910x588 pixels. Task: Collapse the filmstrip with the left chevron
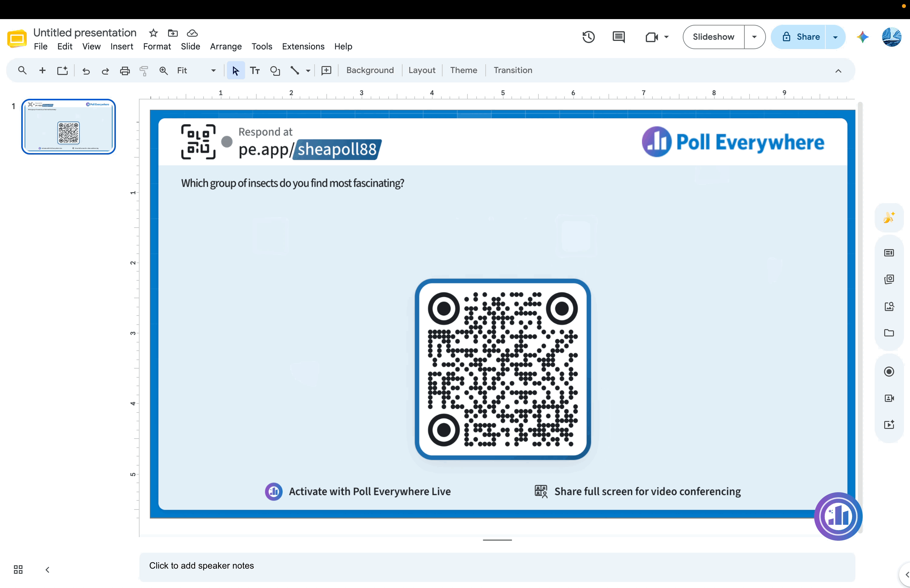(x=47, y=570)
